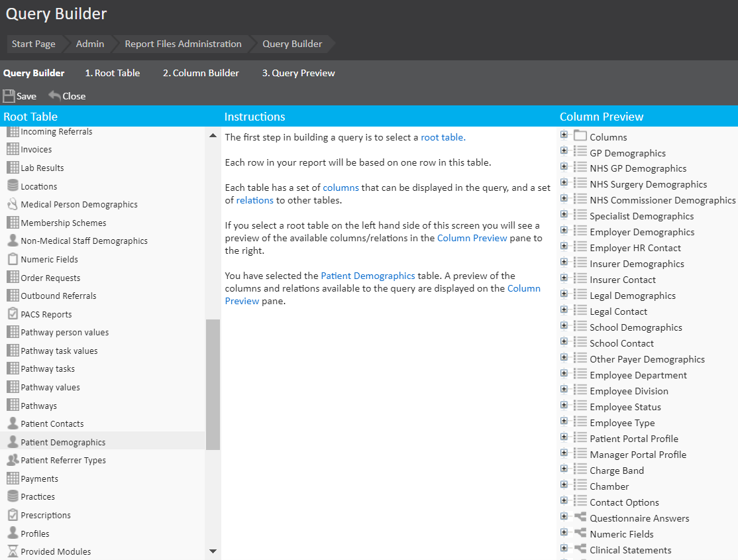
Task: Expand the Patient Portal Profile node
Action: tap(564, 437)
